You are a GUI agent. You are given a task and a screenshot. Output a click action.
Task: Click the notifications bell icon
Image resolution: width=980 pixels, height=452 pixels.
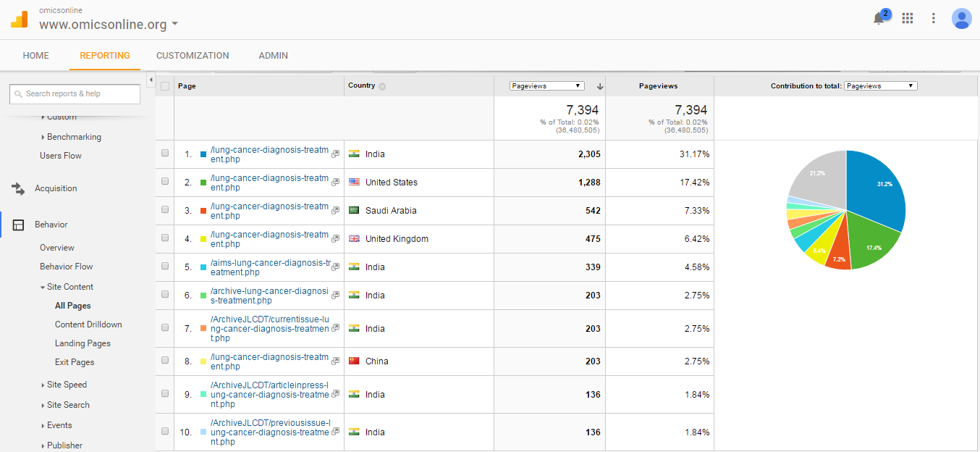coord(879,19)
